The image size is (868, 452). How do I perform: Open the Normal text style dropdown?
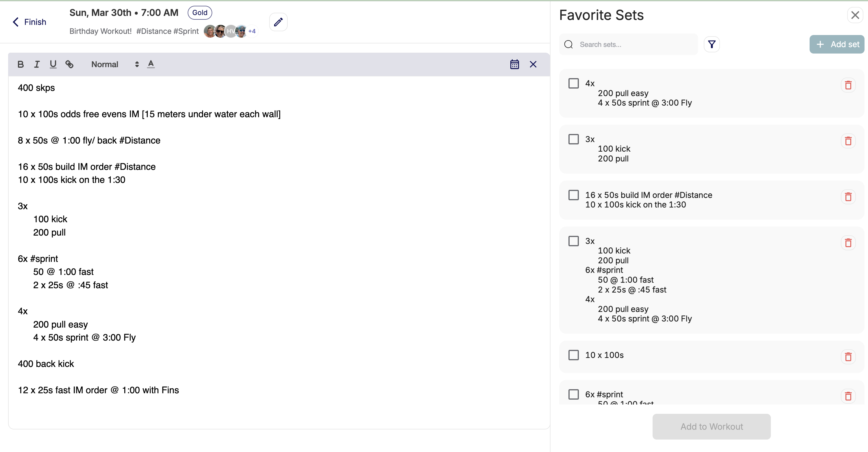[114, 65]
